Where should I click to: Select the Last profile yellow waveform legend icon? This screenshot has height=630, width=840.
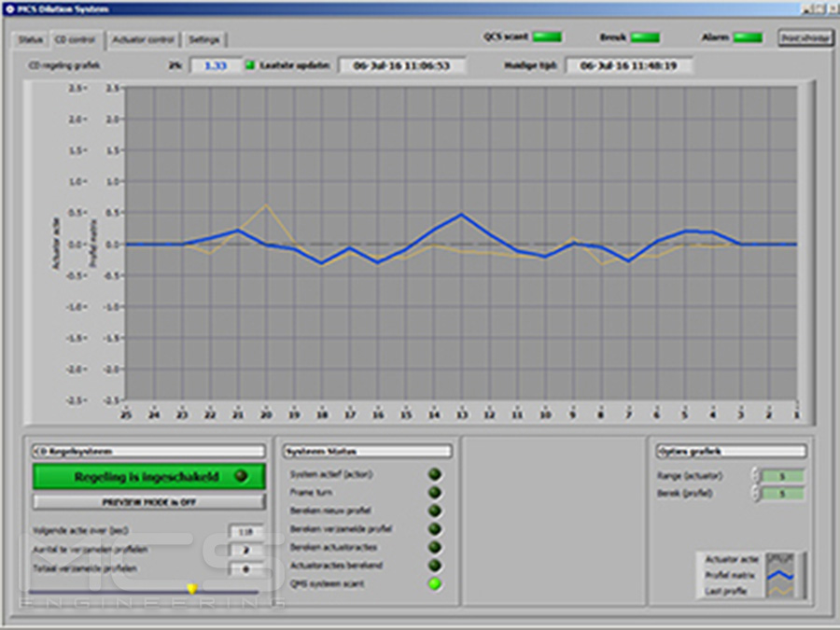[779, 590]
